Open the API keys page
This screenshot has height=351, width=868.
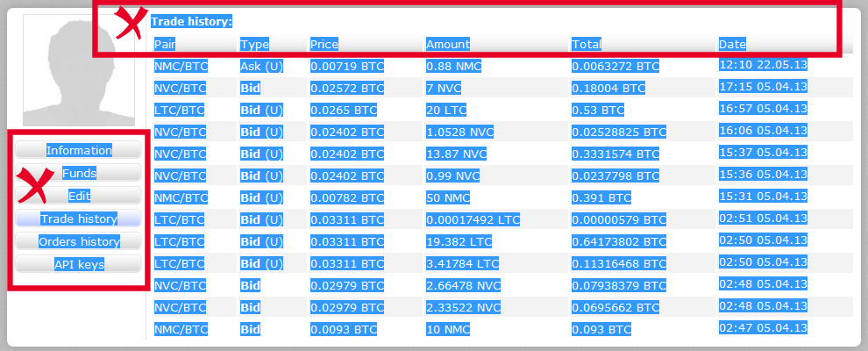coord(79,264)
